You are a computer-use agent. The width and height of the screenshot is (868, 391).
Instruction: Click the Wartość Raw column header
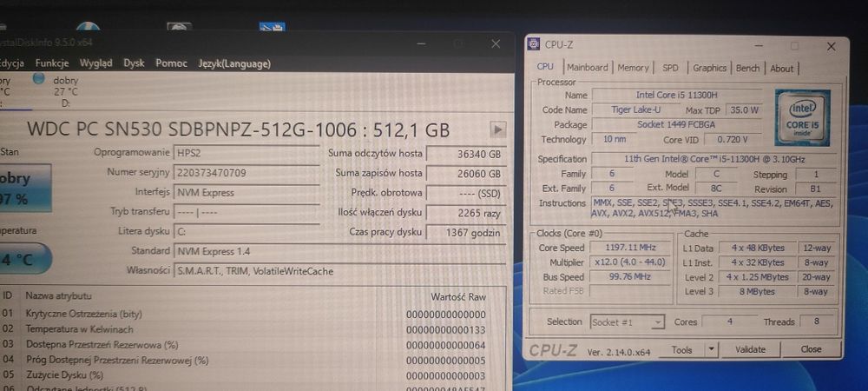click(x=458, y=297)
